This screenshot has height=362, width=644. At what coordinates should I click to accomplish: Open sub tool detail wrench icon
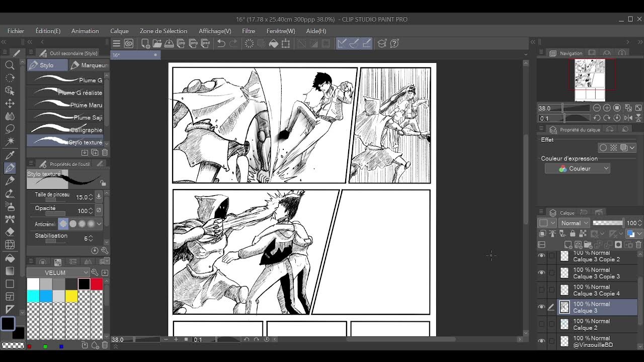tap(105, 250)
